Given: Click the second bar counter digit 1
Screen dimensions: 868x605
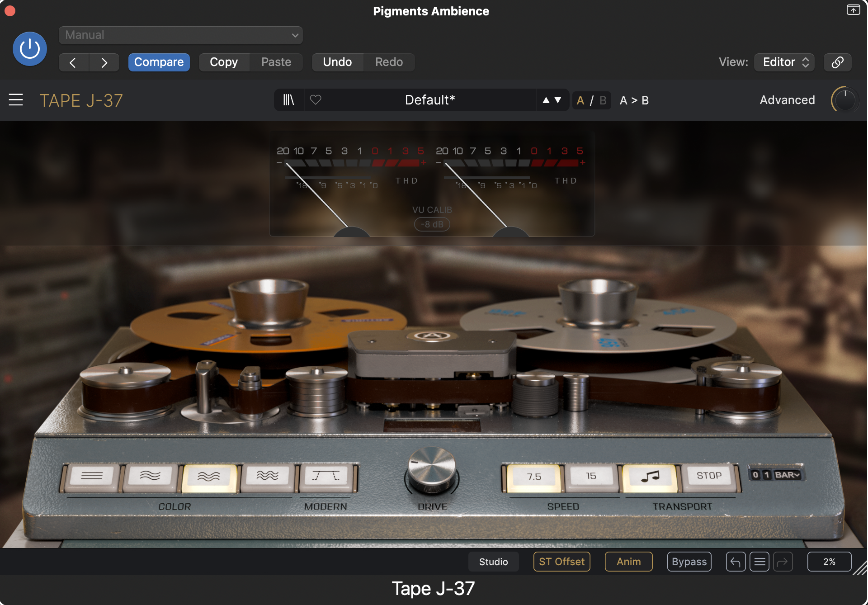Looking at the screenshot, I should 767,475.
